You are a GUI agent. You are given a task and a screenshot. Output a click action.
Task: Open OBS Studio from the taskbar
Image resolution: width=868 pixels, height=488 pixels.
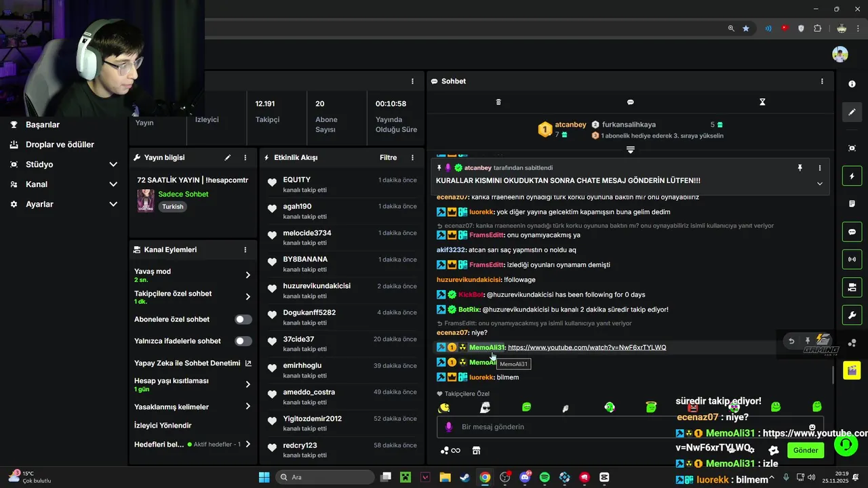pos(505,477)
